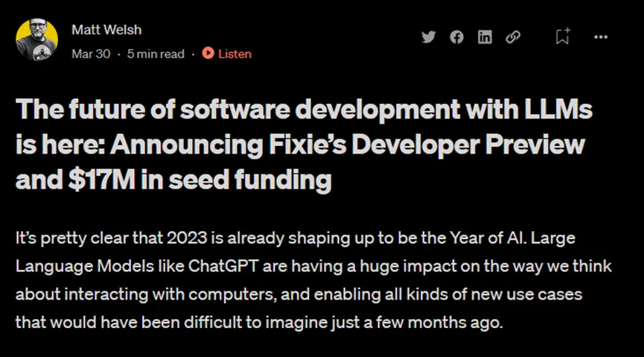This screenshot has width=644, height=357.
Task: Share the article on Facebook
Action: (x=456, y=37)
